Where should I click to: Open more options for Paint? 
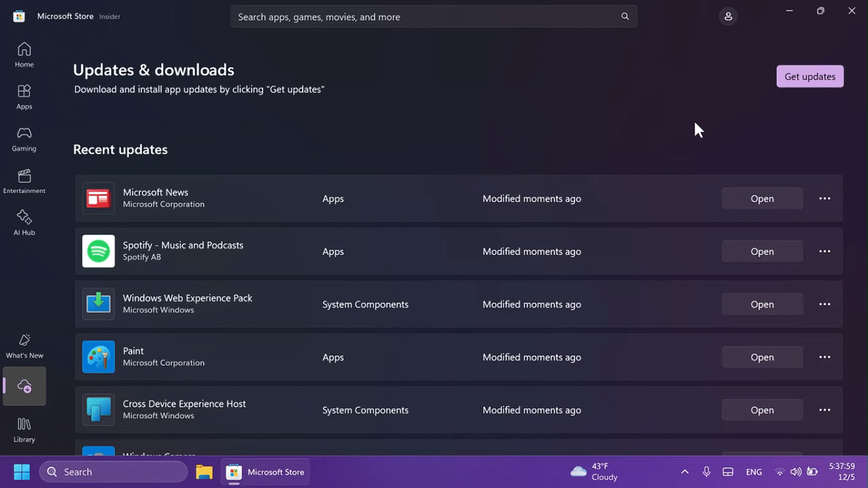[x=825, y=356]
